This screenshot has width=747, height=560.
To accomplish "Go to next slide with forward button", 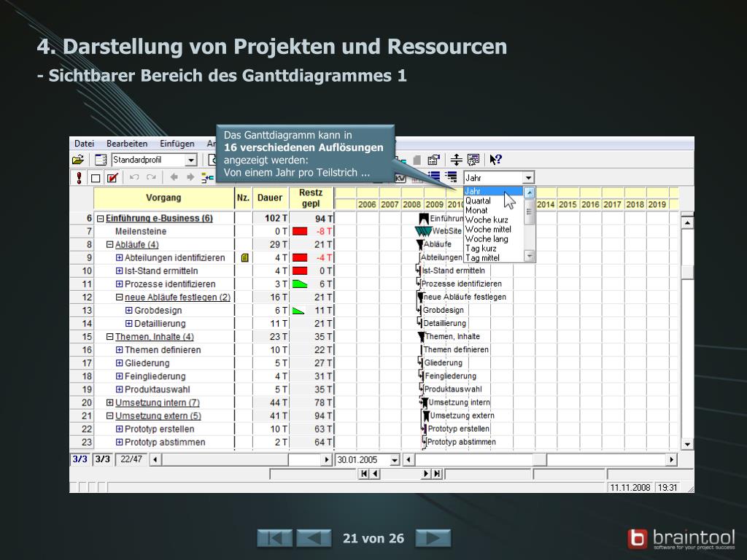I will (x=433, y=539).
